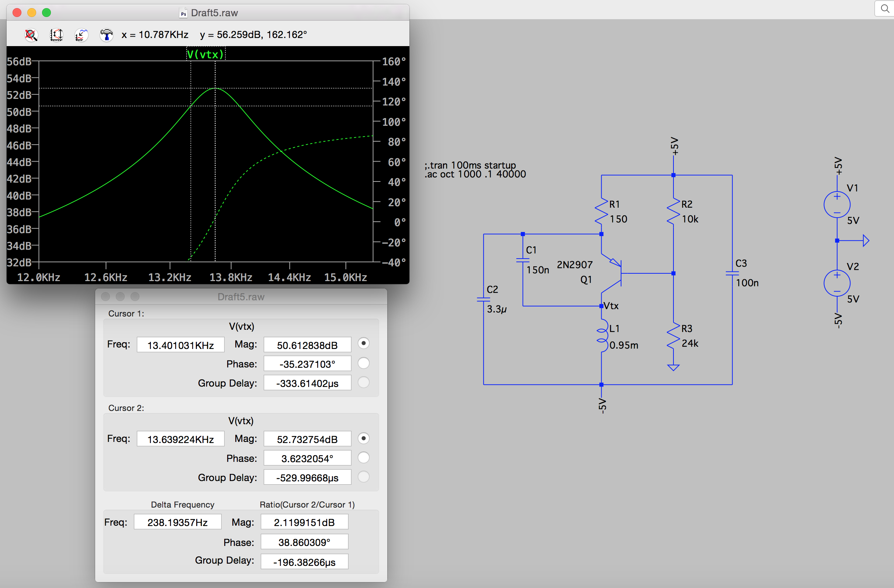Click the 13.8KHz frequency axis label
This screenshot has width=894, height=588.
pyautogui.click(x=231, y=277)
